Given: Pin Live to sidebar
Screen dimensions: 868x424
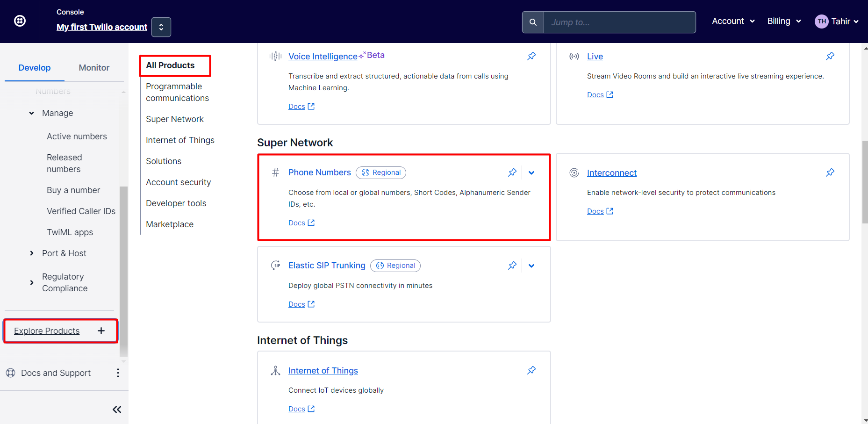Looking at the screenshot, I should coord(830,56).
